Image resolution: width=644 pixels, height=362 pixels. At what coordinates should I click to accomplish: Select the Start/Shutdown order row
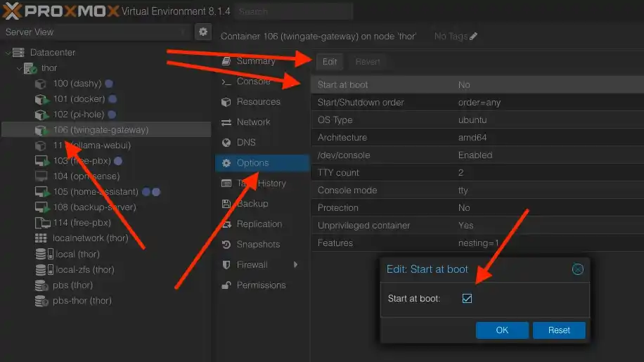click(x=477, y=102)
